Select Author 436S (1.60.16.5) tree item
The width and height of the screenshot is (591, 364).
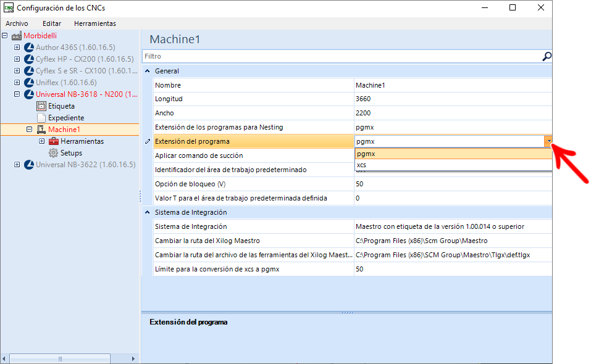[x=75, y=48]
